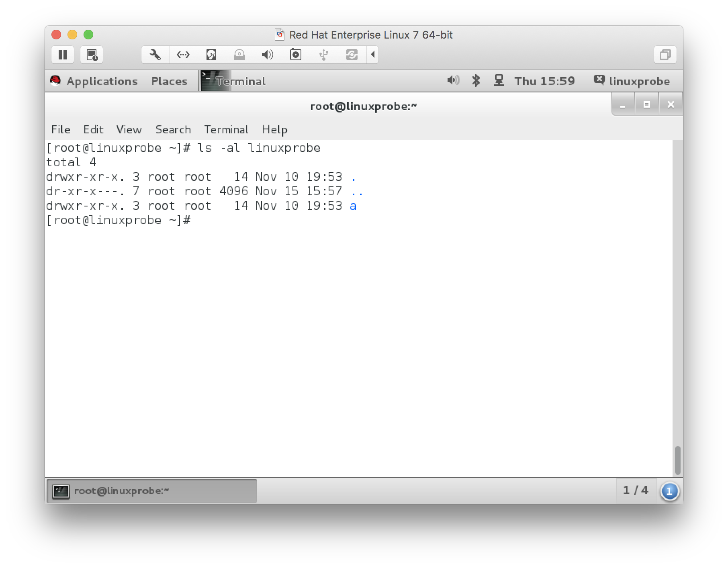Open wired network indicator

(499, 80)
